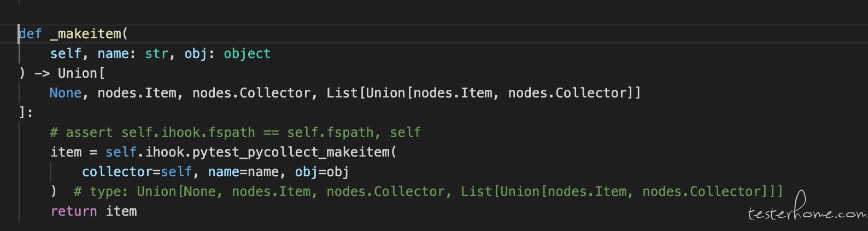The width and height of the screenshot is (868, 231).
Task: Click List[Union in the return annotation line
Action: [366, 93]
